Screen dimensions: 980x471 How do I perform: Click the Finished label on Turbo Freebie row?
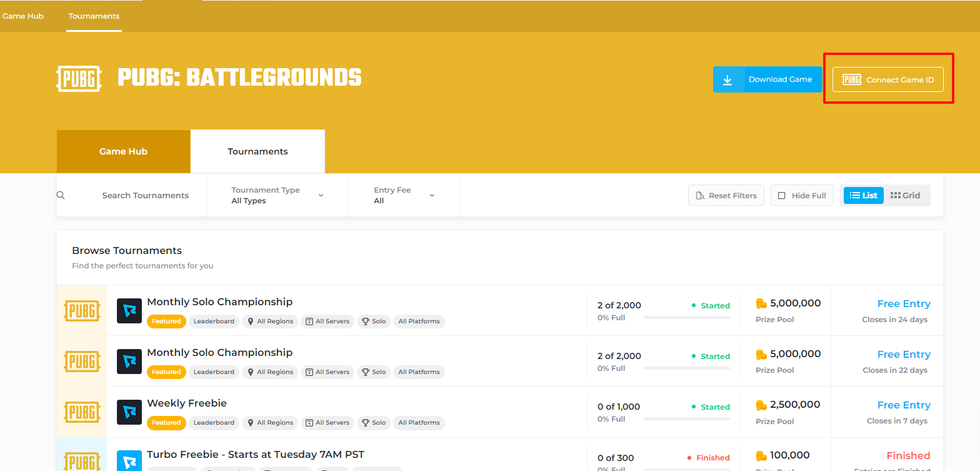tap(908, 456)
